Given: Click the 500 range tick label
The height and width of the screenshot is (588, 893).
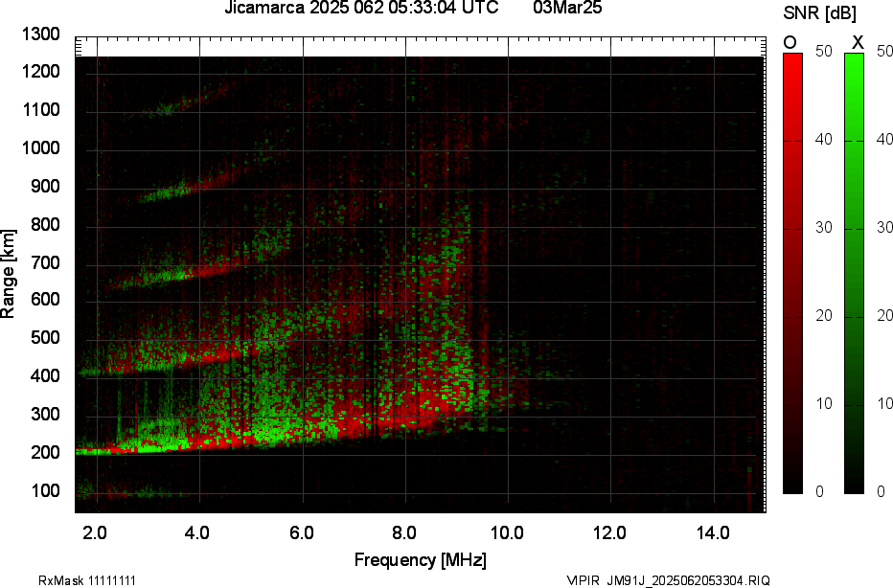Looking at the screenshot, I should tap(45, 337).
